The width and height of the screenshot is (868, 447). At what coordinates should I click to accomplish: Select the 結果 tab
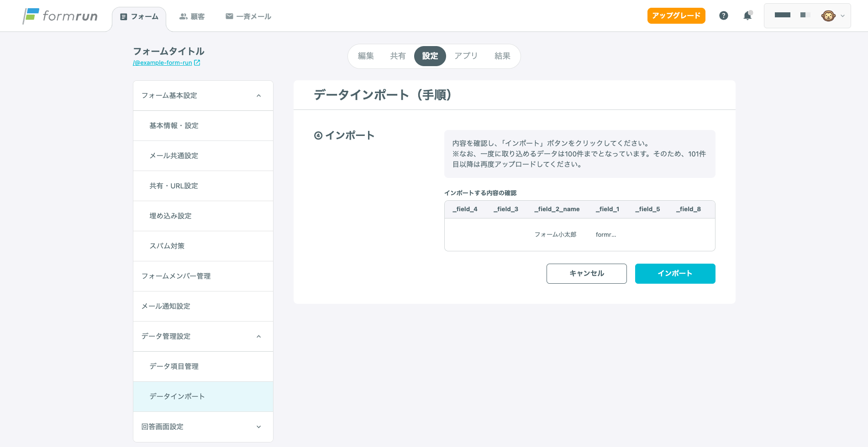point(502,56)
